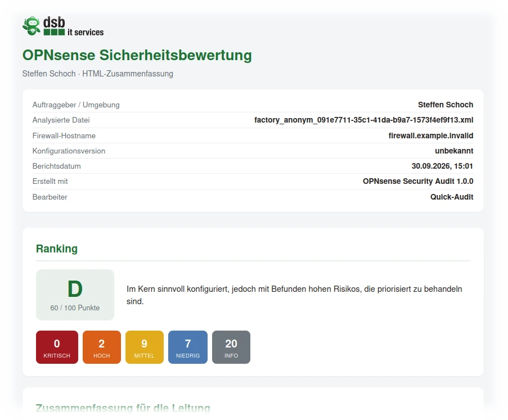Click the yellow 9 MITTEL badge

145,347
